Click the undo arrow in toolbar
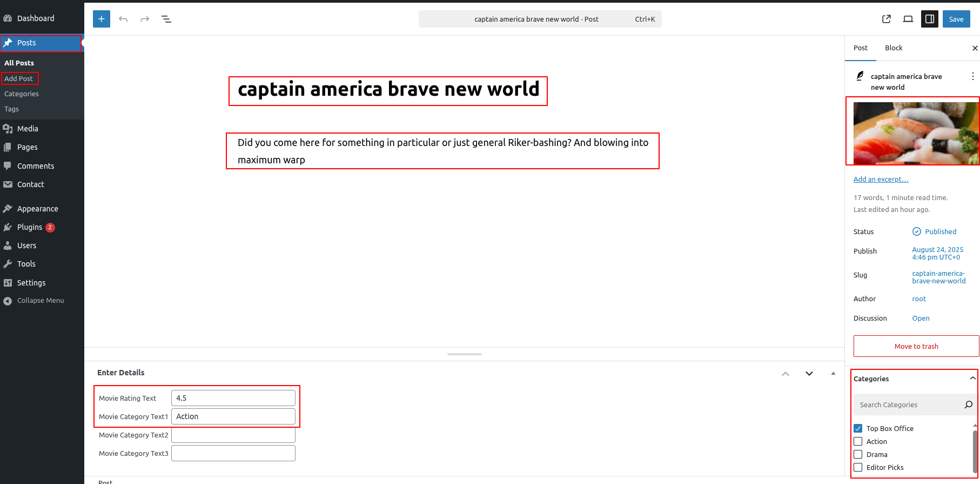This screenshot has height=484, width=980. pos(123,19)
